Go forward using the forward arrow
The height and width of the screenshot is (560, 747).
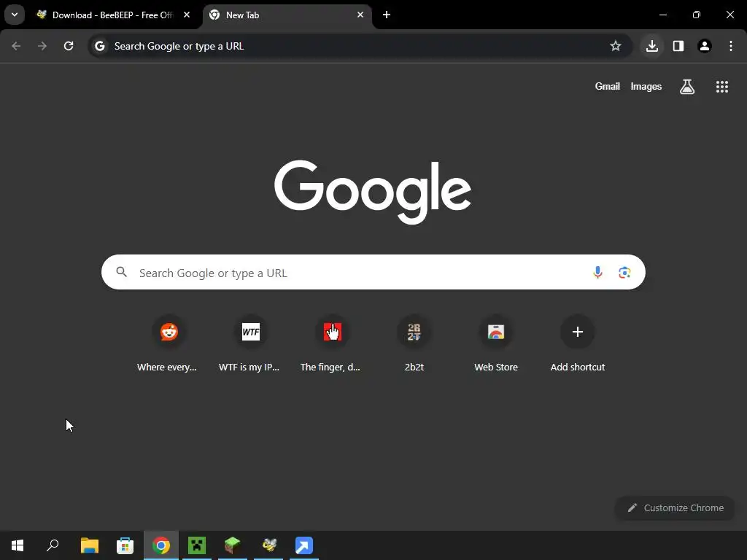(x=42, y=46)
